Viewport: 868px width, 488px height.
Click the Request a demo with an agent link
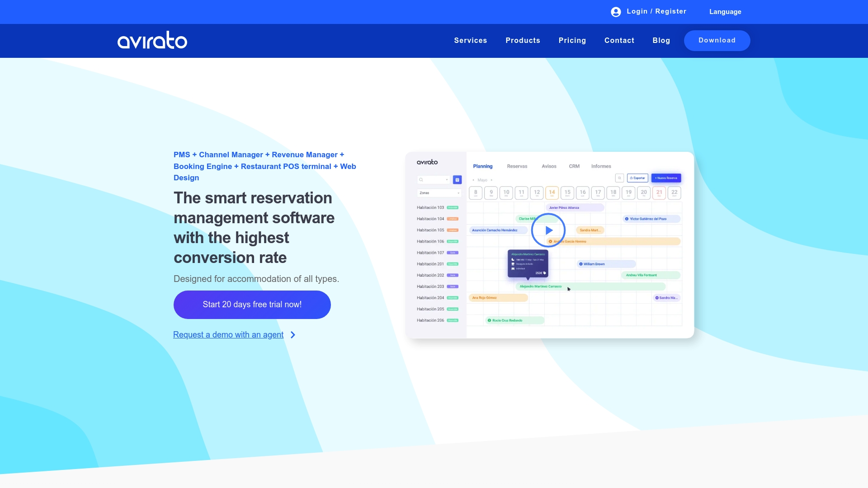228,335
